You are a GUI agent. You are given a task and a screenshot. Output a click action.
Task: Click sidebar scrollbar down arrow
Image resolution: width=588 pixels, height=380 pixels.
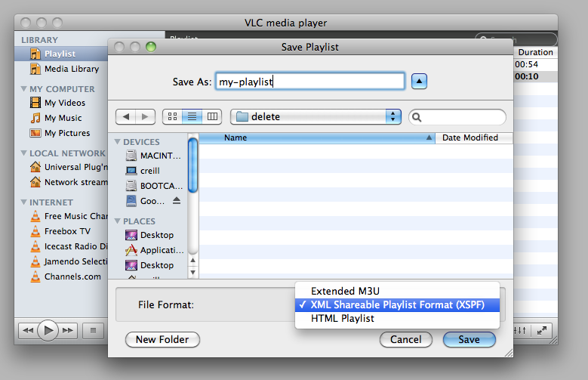tap(192, 272)
